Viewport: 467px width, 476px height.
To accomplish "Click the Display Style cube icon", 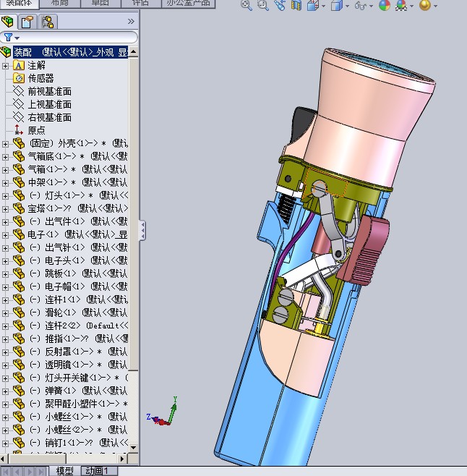I will point(336,5).
